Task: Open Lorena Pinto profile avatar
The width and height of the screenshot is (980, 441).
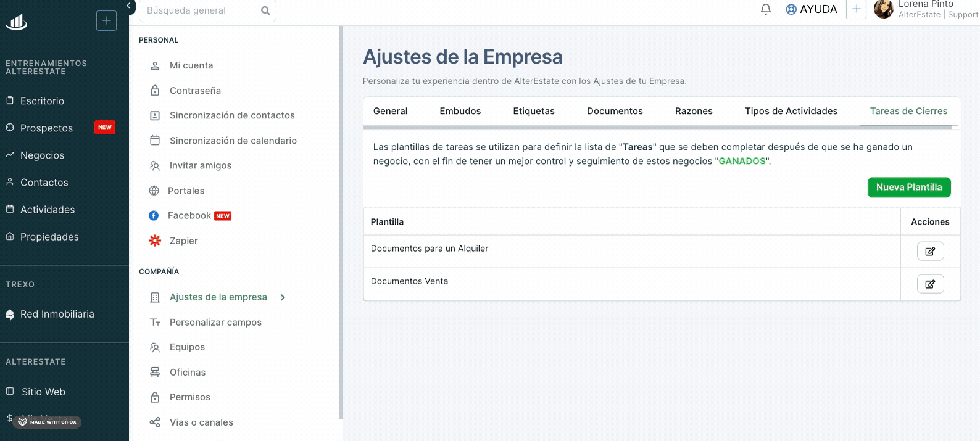Action: [x=883, y=9]
